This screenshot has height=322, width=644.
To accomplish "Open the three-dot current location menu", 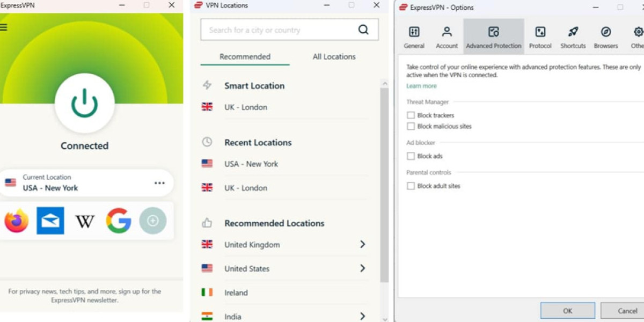I will point(159,183).
